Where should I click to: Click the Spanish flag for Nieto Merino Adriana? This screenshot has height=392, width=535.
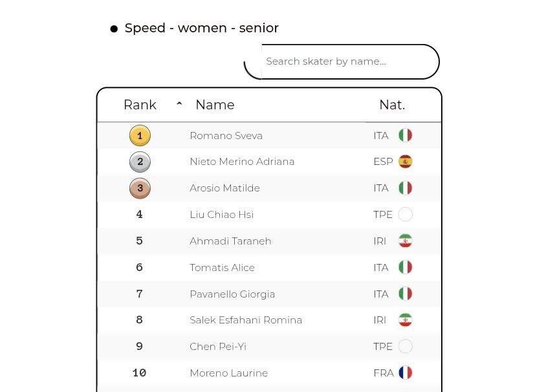(406, 162)
